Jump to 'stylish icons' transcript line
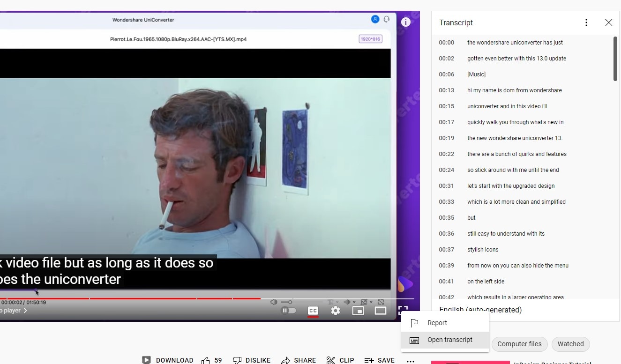621x364 pixels. click(x=522, y=250)
